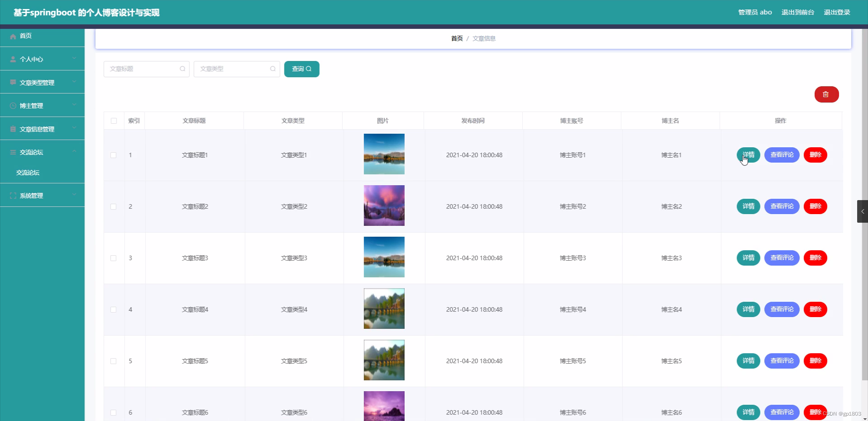The height and width of the screenshot is (421, 868).
Task: Expand the 系统管理 sidebar section
Action: click(74, 195)
